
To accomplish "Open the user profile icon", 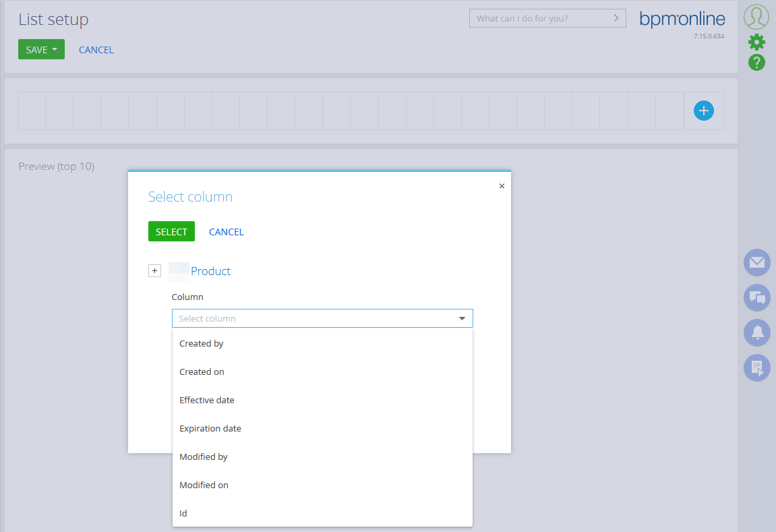I will [x=756, y=17].
